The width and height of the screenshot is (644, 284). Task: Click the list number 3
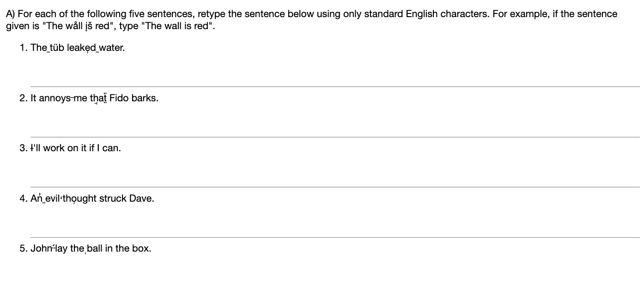[23, 148]
